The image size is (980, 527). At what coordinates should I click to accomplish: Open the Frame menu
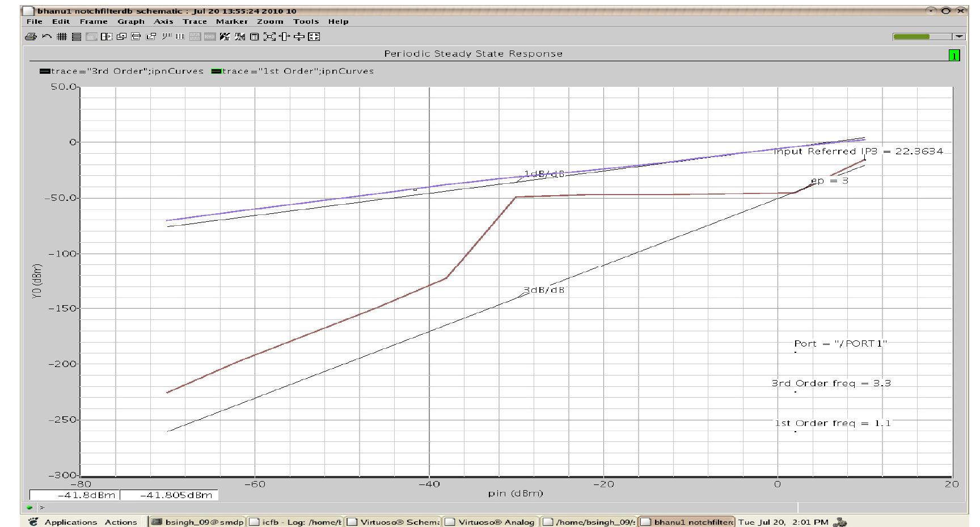94,22
